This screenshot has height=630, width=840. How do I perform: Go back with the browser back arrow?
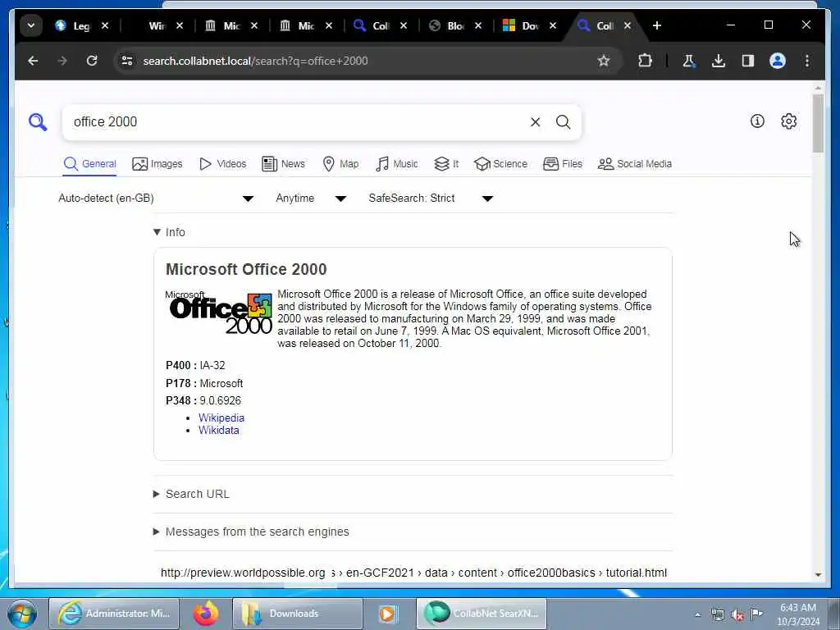tap(33, 61)
